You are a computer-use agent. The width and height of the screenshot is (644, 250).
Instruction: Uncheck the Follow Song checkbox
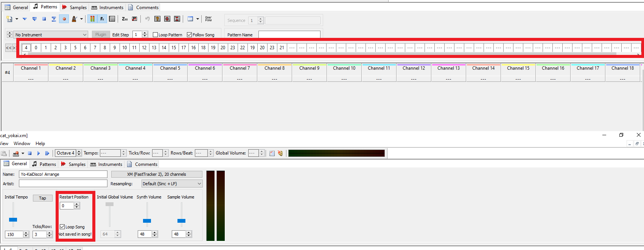click(189, 35)
